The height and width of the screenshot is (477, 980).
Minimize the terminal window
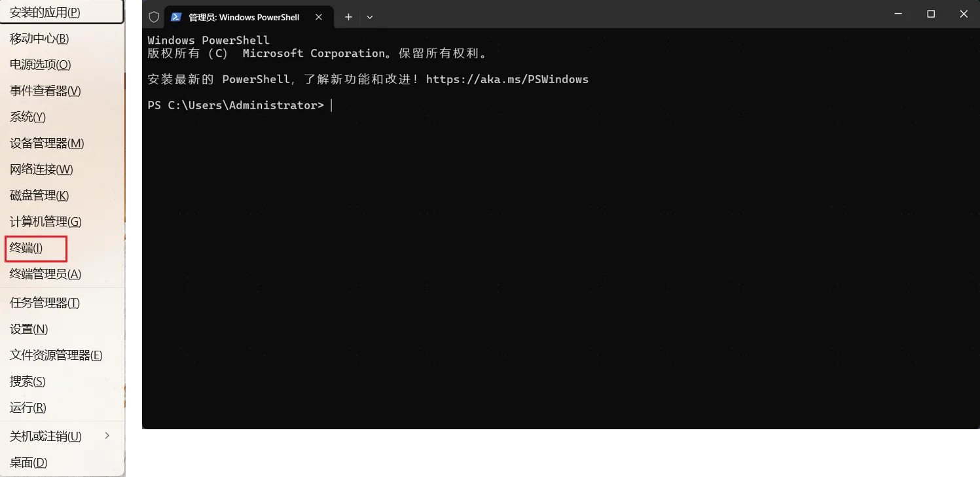(898, 14)
